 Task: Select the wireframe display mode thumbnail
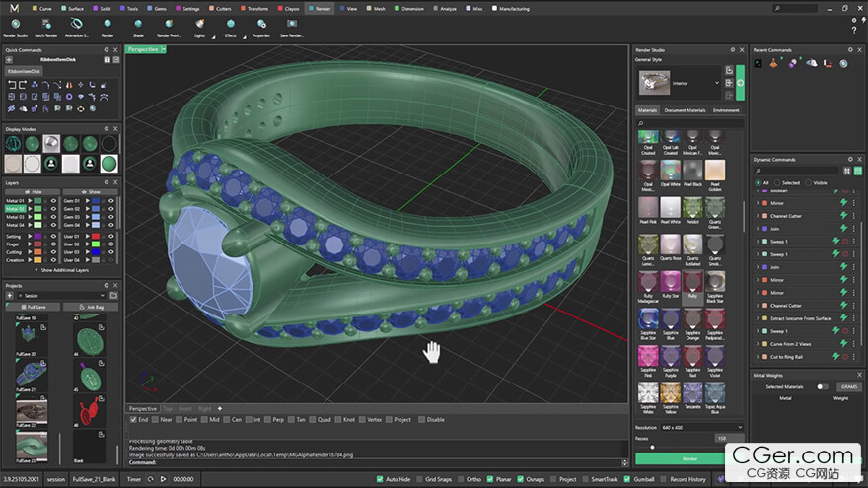click(13, 144)
